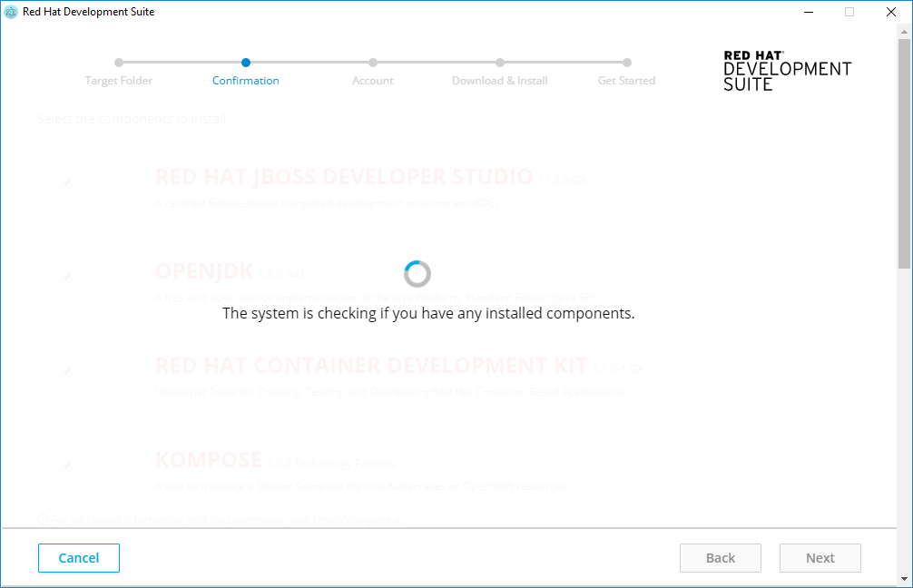Image resolution: width=913 pixels, height=588 pixels.
Task: Click the RED HAT JBOSS DEVELOPER STUDIO heading
Action: pyautogui.click(x=344, y=176)
